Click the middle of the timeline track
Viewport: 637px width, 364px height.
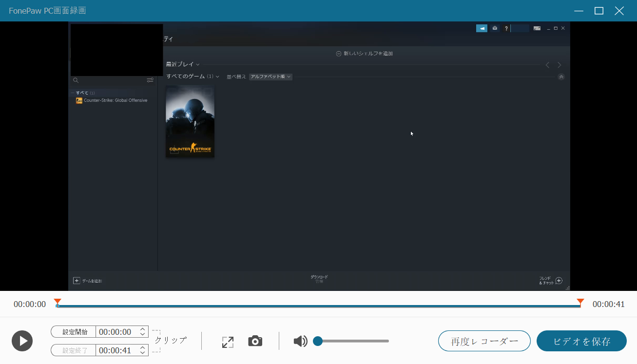[319, 307]
